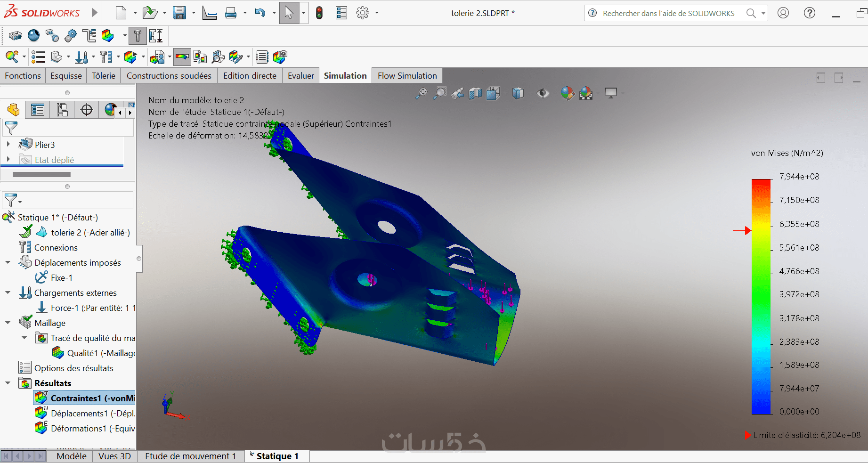Switch to the Modèle bottom tab
Screen dimensions: 868x463
(x=72, y=456)
